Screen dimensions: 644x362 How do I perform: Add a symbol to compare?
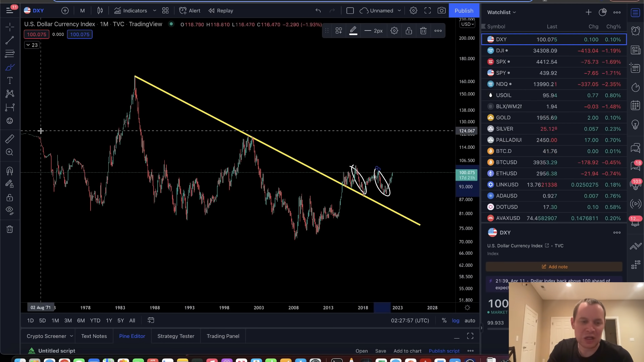[x=65, y=11]
